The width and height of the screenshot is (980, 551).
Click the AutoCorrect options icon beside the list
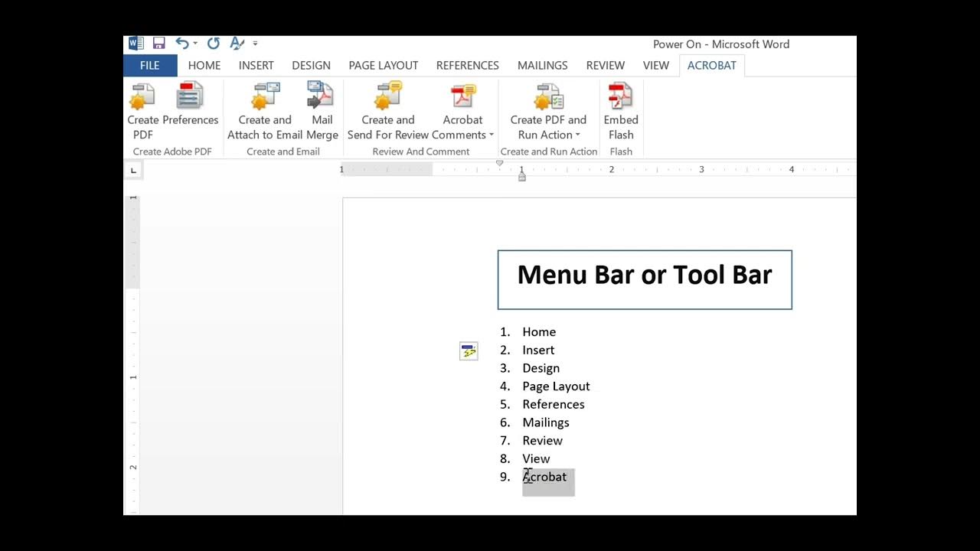[469, 351]
